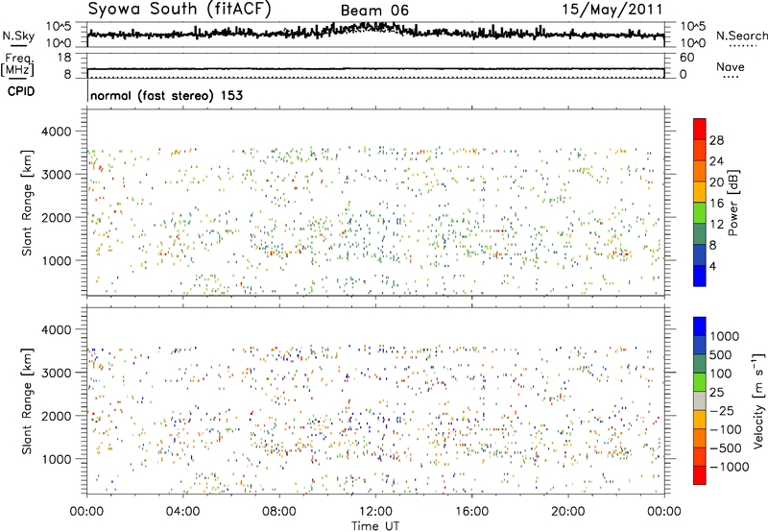Click the "Freq. [MHz]" axis label

point(17,64)
